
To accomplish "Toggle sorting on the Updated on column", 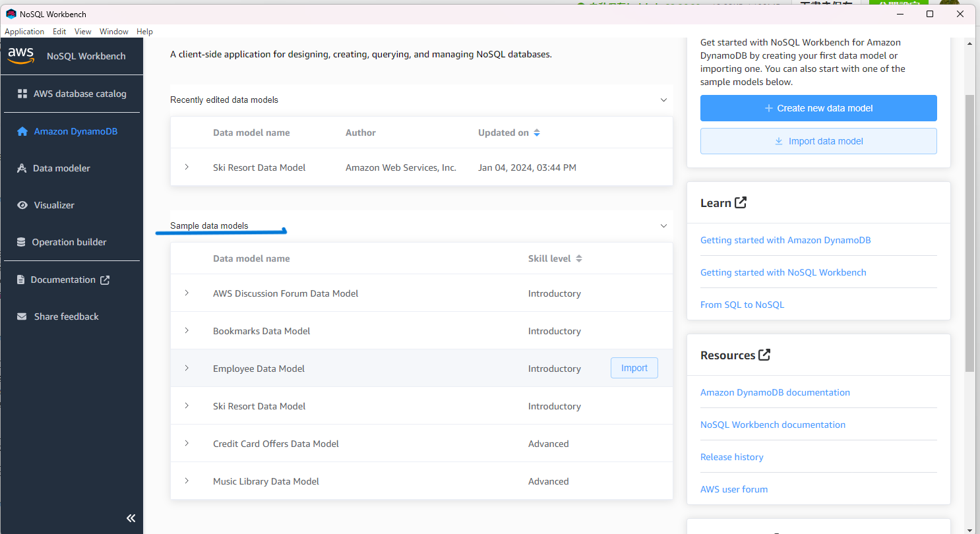I will pyautogui.click(x=536, y=132).
